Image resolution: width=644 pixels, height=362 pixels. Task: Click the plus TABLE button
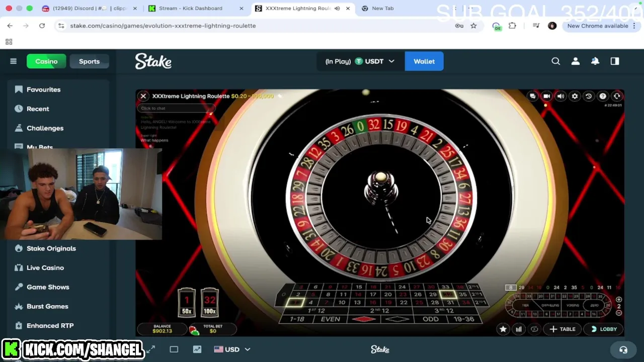[x=562, y=329]
